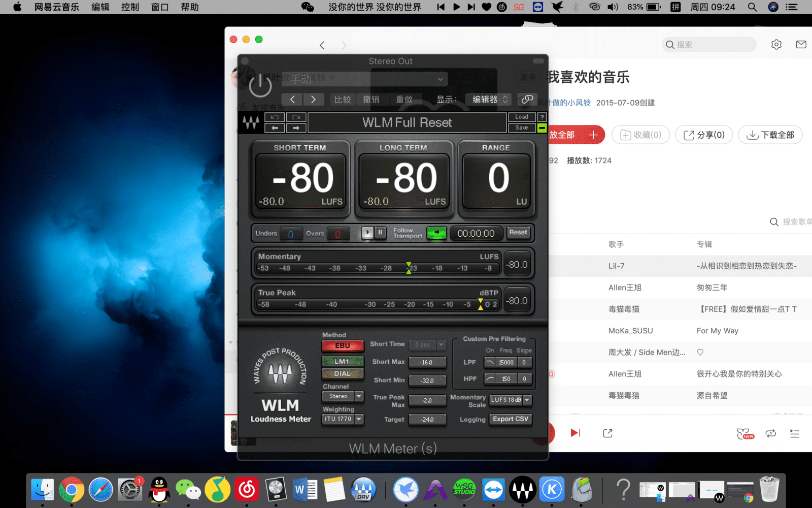Screen dimensions: 812x508
Task: Open 编辑 menu in menu bar
Action: pyautogui.click(x=100, y=7)
